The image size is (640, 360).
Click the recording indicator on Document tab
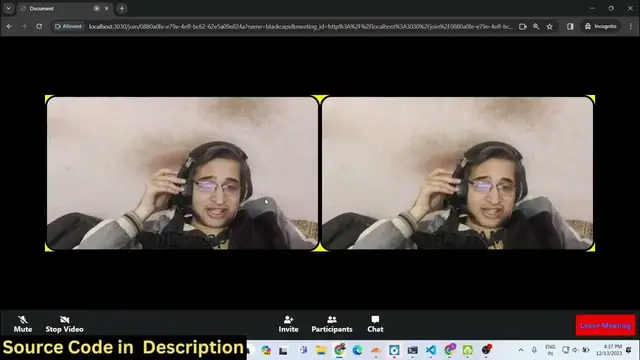pyautogui.click(x=96, y=8)
